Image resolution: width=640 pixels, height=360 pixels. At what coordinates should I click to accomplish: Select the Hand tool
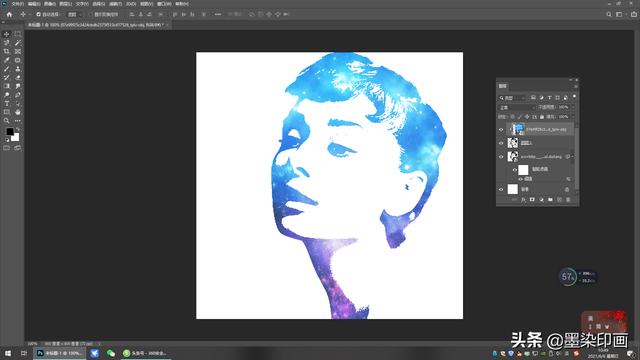click(18, 112)
